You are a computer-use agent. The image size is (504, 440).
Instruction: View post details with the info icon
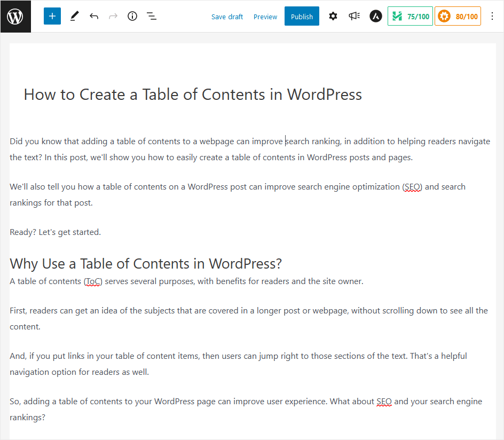132,16
